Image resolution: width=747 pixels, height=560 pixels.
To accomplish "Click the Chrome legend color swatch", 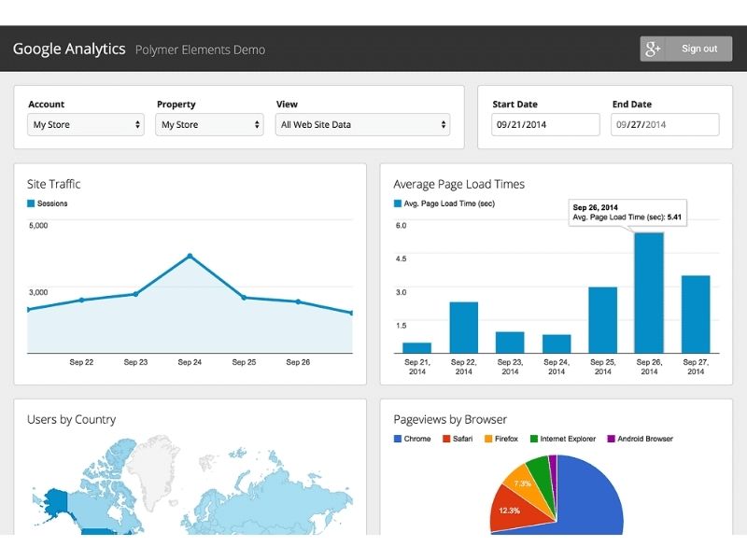I will coord(398,439).
